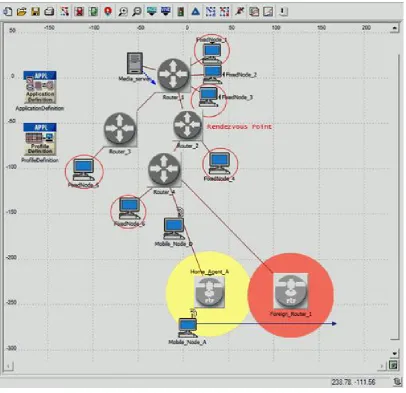Screen dimensions: 406x393
Task: Click the Zoom Out magnifier icon
Action: click(137, 12)
